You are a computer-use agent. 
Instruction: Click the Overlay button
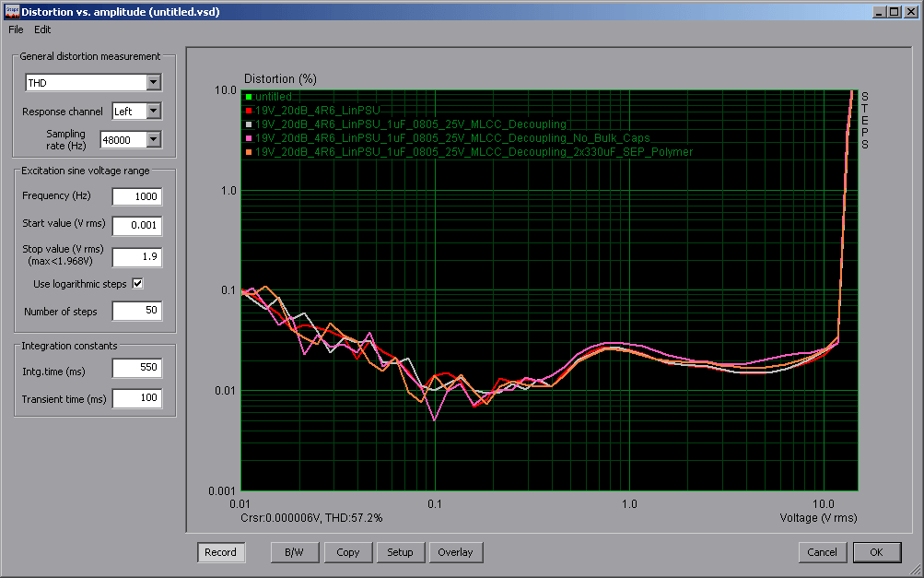coord(455,552)
